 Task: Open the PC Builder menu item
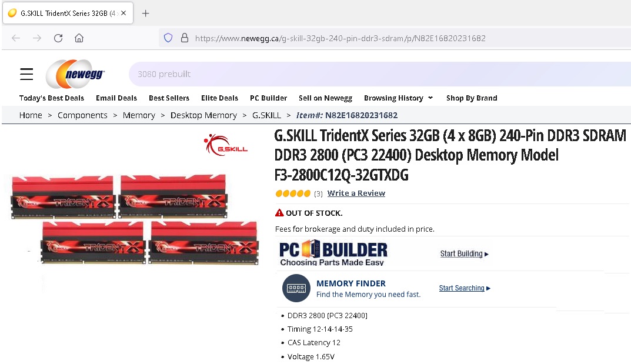[268, 98]
